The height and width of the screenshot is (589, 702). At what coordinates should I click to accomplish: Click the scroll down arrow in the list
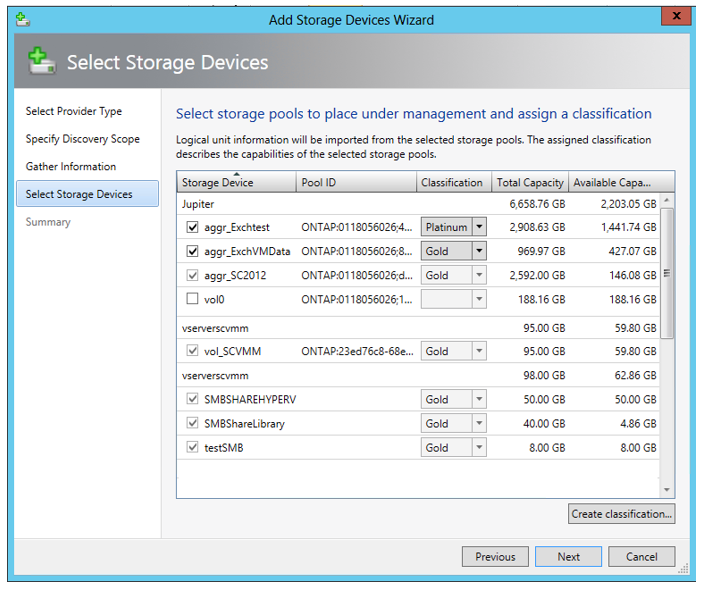click(668, 490)
